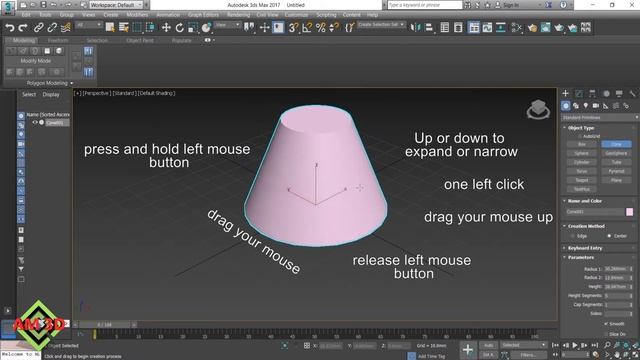Screen dimensions: 640x360
Task: Click Sign In in the title bar
Action: click(x=510, y=5)
